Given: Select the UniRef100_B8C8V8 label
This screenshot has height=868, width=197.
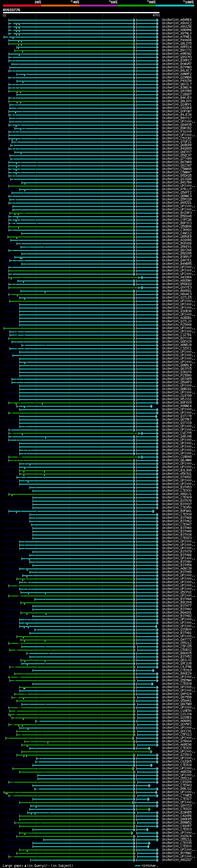Looking at the screenshot, I should pyautogui.click(x=177, y=602).
